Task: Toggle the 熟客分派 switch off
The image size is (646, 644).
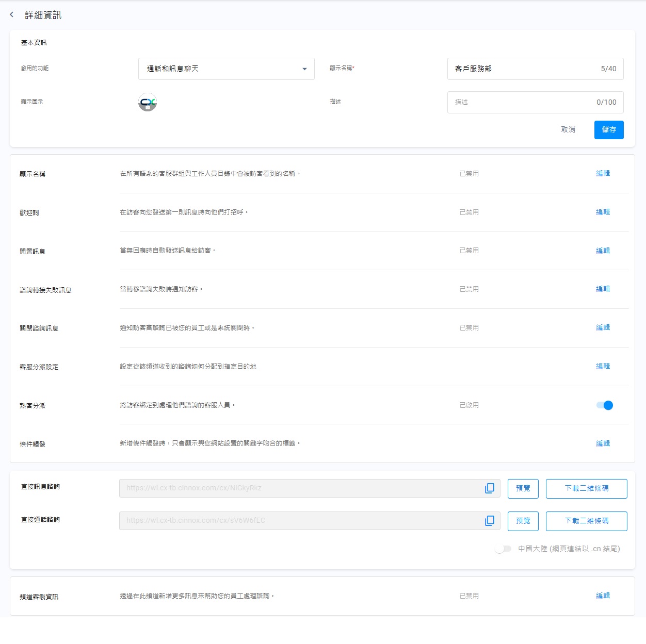Action: pyautogui.click(x=605, y=405)
